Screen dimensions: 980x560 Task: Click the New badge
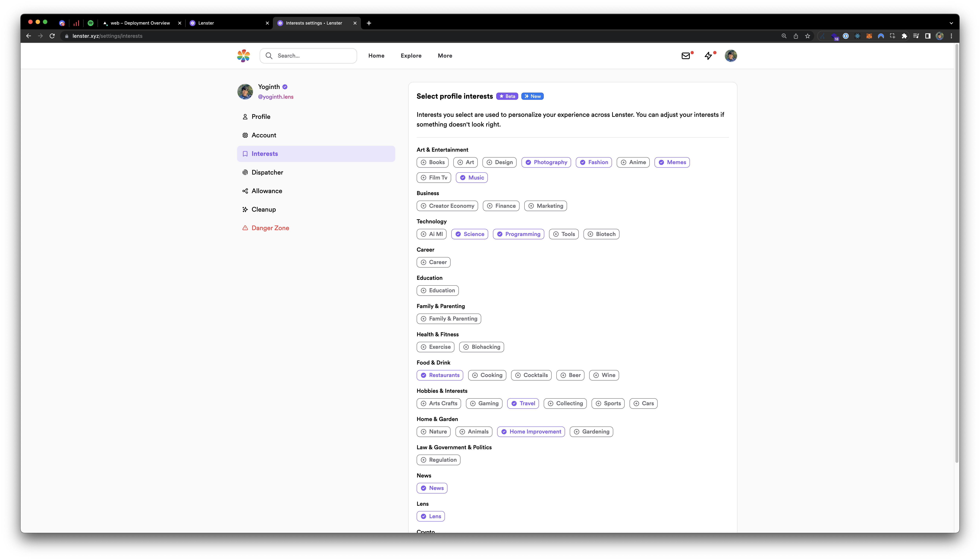pos(532,96)
